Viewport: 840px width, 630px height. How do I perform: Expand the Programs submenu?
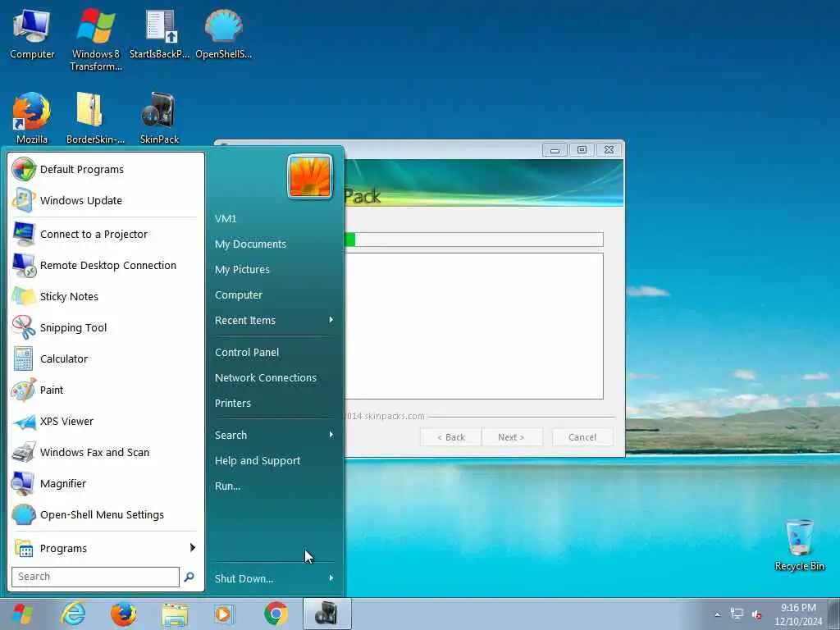[x=106, y=548]
